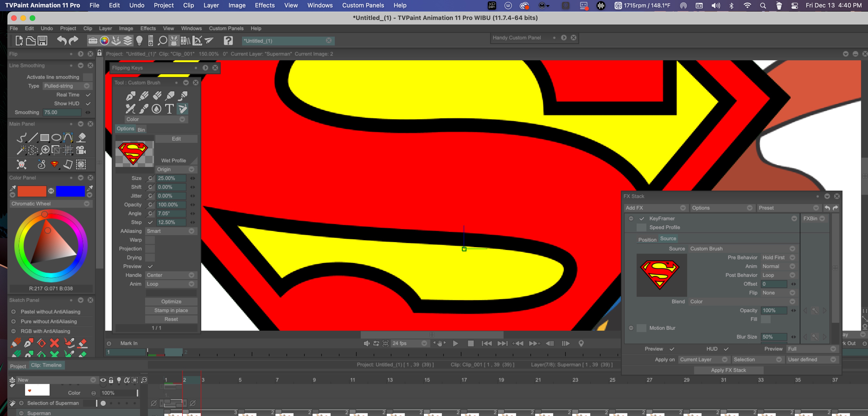Click the Size percentage field showing 25.00%
The height and width of the screenshot is (416, 868).
pyautogui.click(x=171, y=178)
